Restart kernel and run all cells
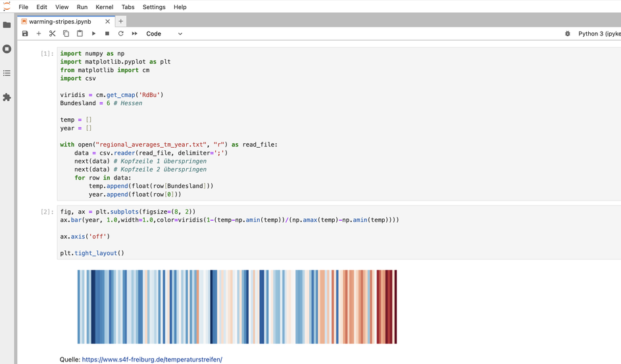Screen dimensions: 621x364 pyautogui.click(x=135, y=34)
